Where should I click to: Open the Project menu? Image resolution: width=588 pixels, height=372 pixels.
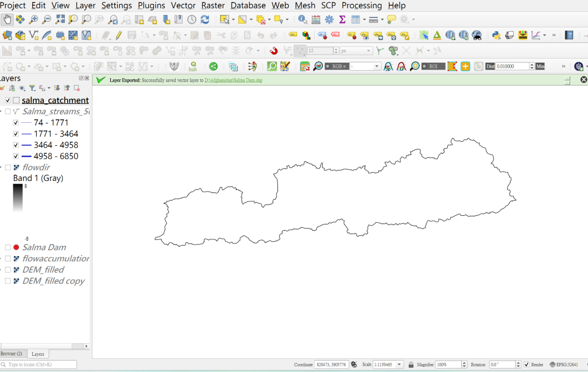tap(13, 6)
